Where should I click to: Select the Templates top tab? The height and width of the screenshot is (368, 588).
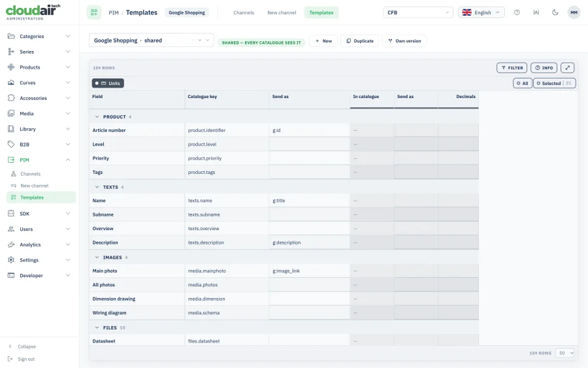pyautogui.click(x=321, y=12)
